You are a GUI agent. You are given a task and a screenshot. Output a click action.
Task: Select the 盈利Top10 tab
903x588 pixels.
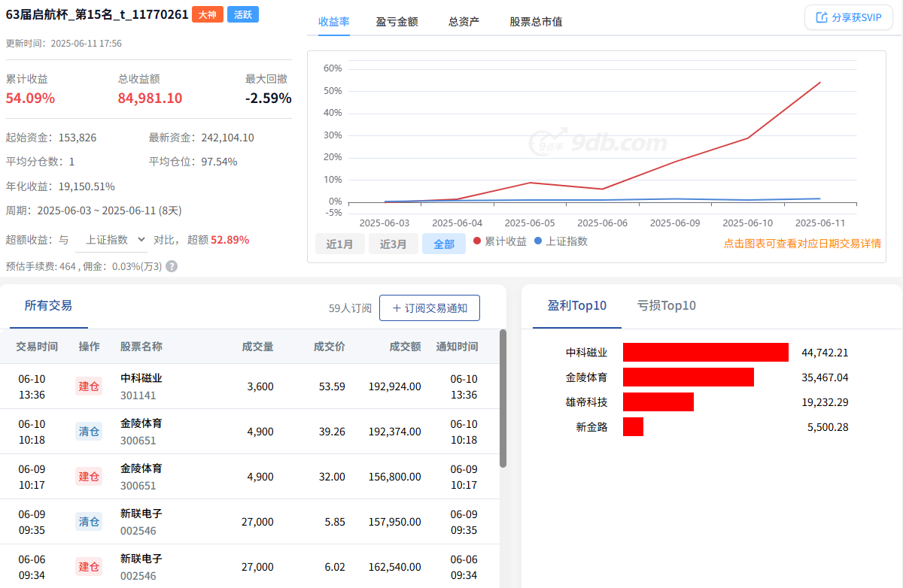click(577, 305)
